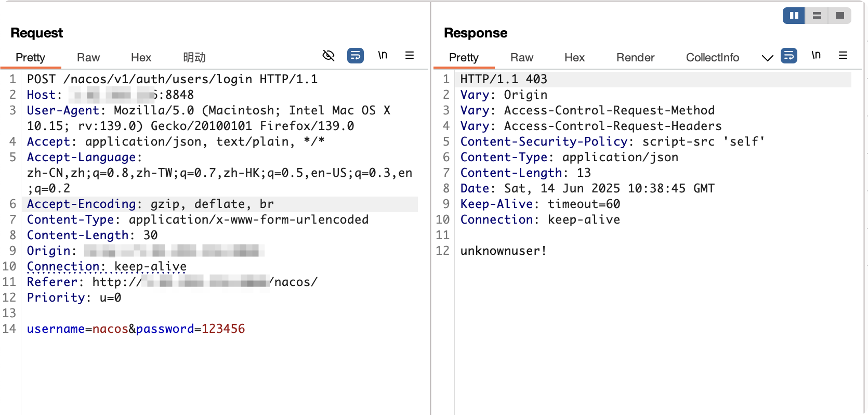Select the 明动 tab in Request
Image resolution: width=868 pixels, height=415 pixels.
[x=194, y=58]
